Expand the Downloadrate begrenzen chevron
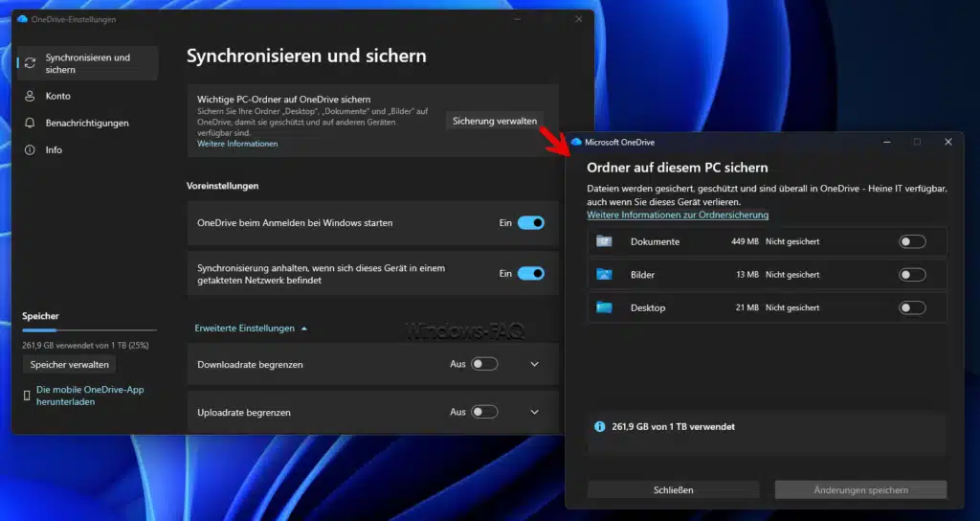The width and height of the screenshot is (980, 521). pos(534,364)
